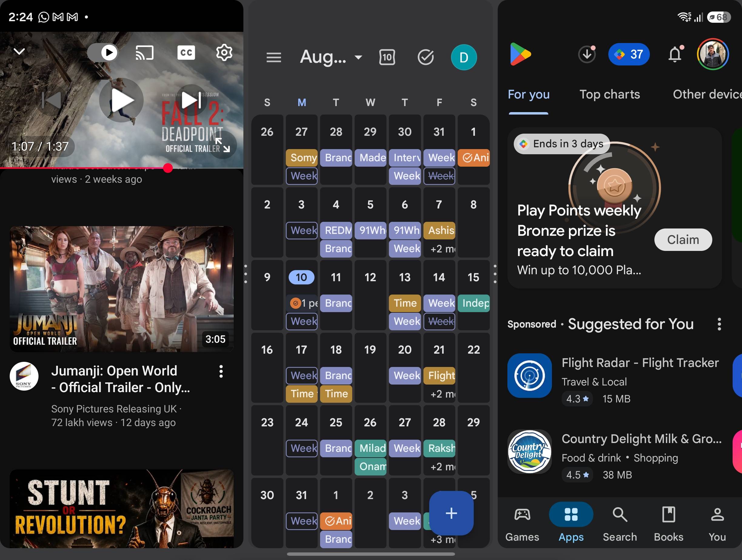Open the Play Points weekly Bronze prize card
The height and width of the screenshot is (560, 742).
coord(614,208)
